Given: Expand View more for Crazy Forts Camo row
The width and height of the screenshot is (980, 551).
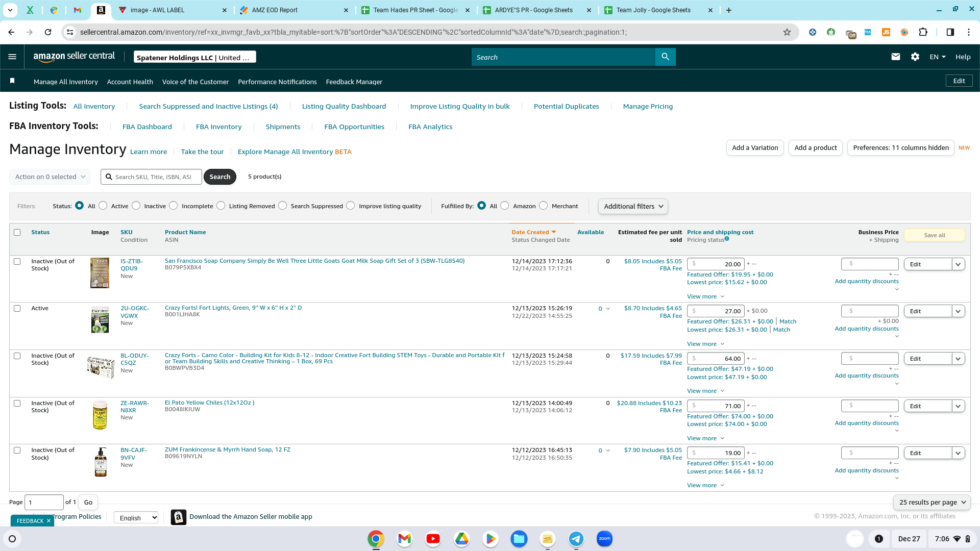Looking at the screenshot, I should pyautogui.click(x=706, y=391).
